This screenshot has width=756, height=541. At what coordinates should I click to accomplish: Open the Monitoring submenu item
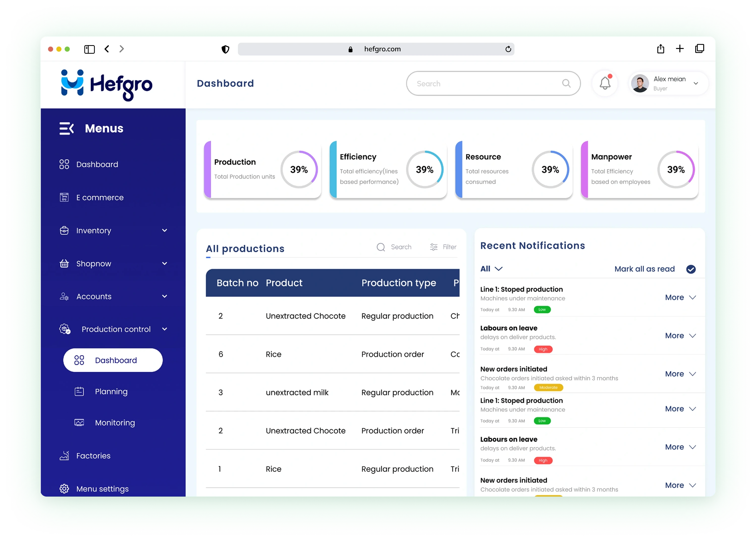pyautogui.click(x=115, y=422)
